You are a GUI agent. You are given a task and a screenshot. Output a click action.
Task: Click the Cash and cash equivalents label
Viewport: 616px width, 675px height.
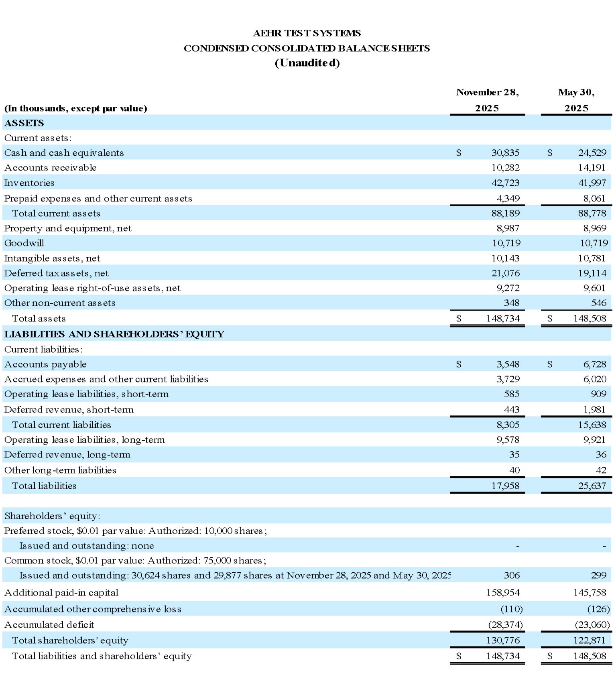[x=64, y=152]
